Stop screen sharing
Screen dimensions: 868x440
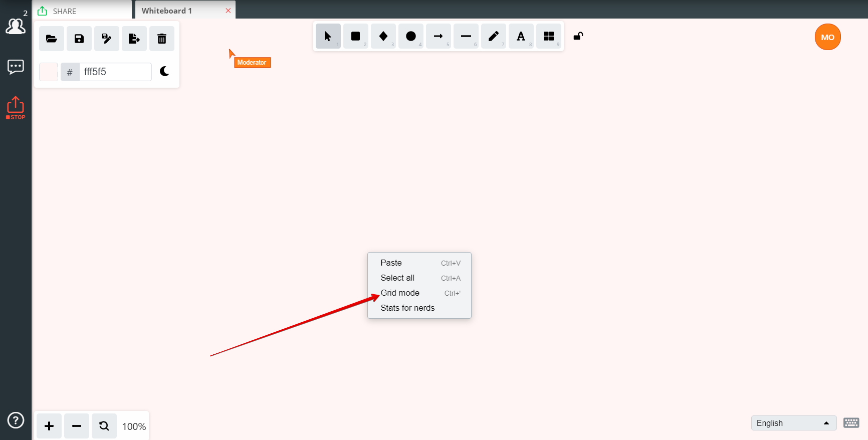[x=16, y=108]
